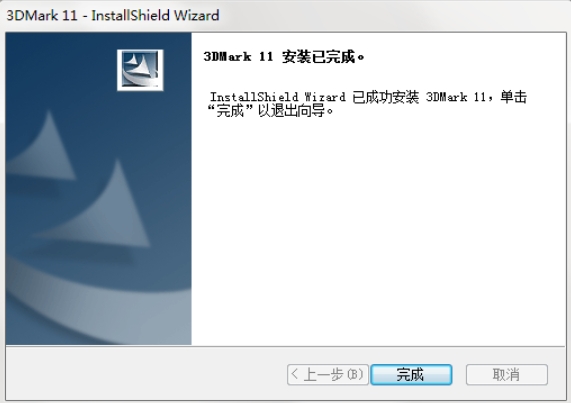The image size is (571, 403).
Task: Click the 已成功安装 text in the message
Action: click(x=385, y=97)
